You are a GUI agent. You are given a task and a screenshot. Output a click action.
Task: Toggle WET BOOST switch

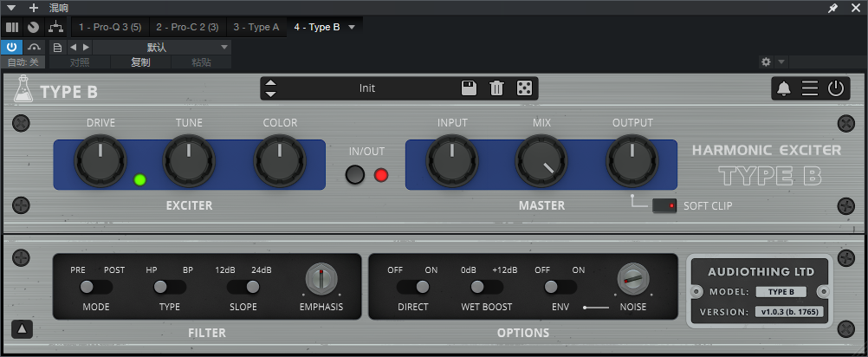(x=487, y=287)
